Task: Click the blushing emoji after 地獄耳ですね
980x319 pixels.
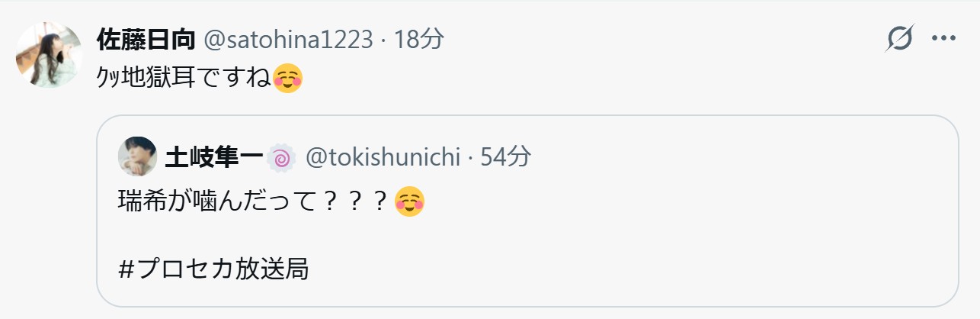Action: click(x=288, y=77)
